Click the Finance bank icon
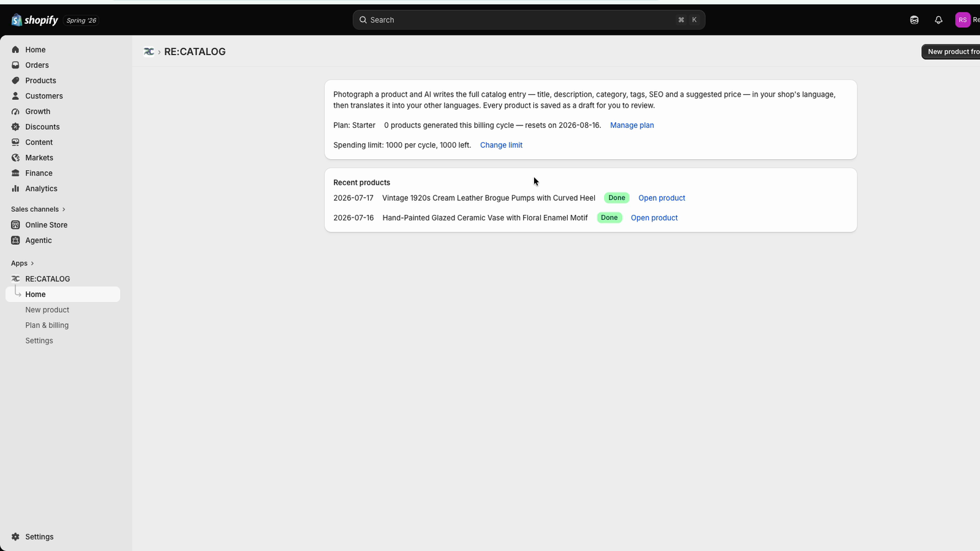Image resolution: width=980 pixels, height=551 pixels. click(x=15, y=173)
